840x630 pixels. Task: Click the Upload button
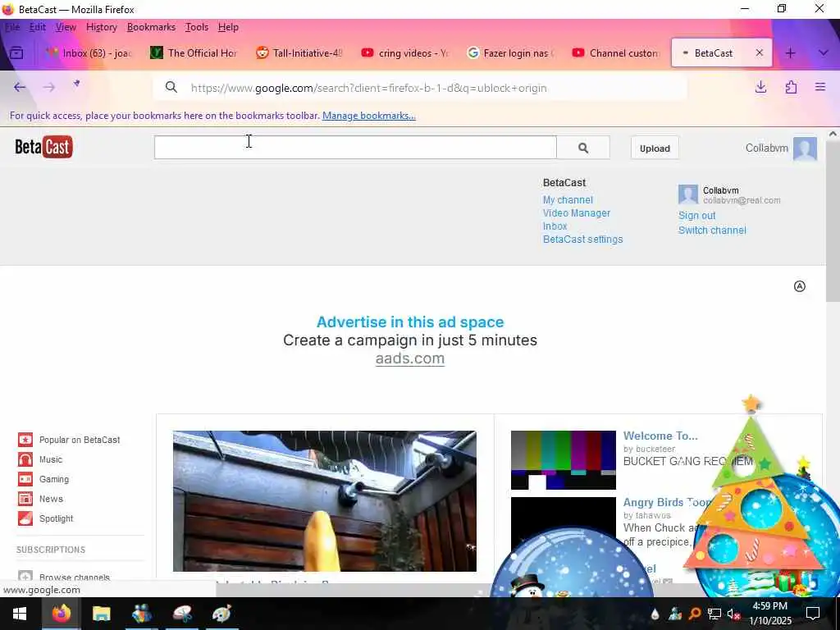[x=655, y=148]
